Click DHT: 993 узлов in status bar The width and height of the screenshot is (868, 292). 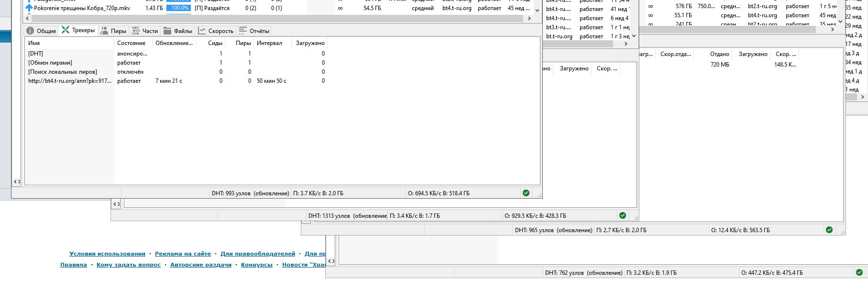coord(250,193)
